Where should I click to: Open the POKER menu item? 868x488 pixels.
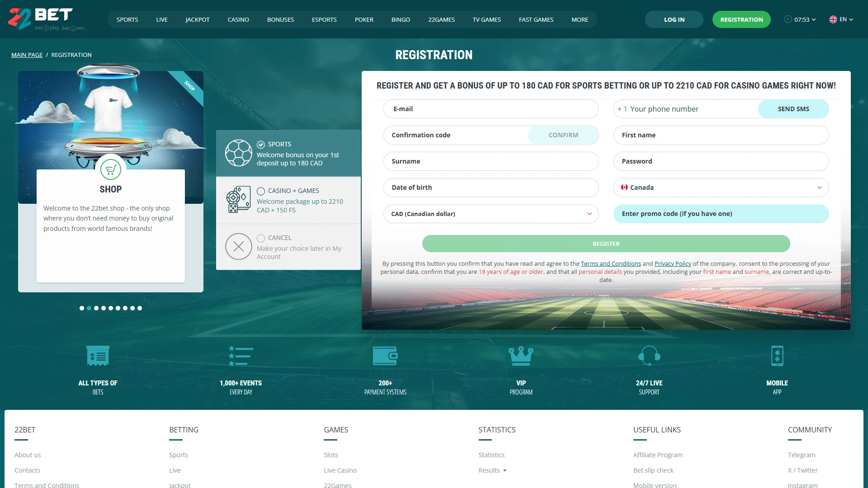point(364,19)
